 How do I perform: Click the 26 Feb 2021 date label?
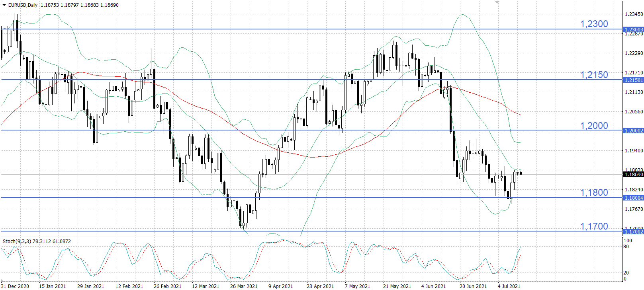coord(167,286)
